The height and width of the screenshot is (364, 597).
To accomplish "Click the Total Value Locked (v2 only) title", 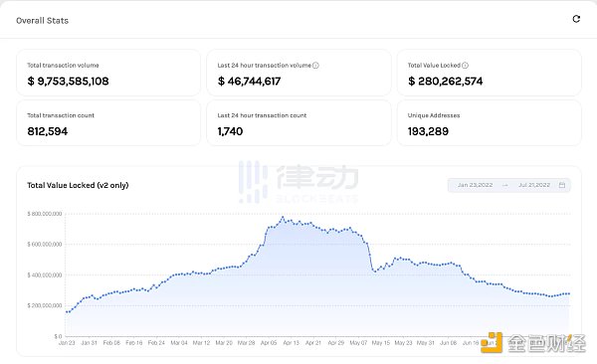I will pos(78,185).
